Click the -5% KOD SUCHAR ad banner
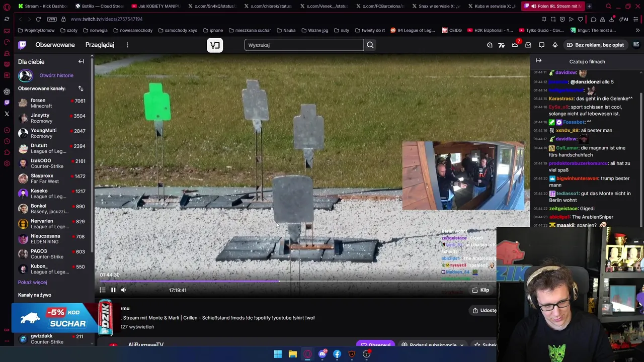The height and width of the screenshot is (362, 644). pyautogui.click(x=62, y=318)
